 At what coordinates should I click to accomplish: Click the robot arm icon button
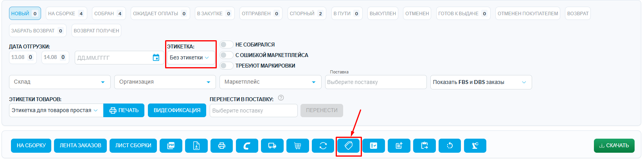click(x=475, y=146)
